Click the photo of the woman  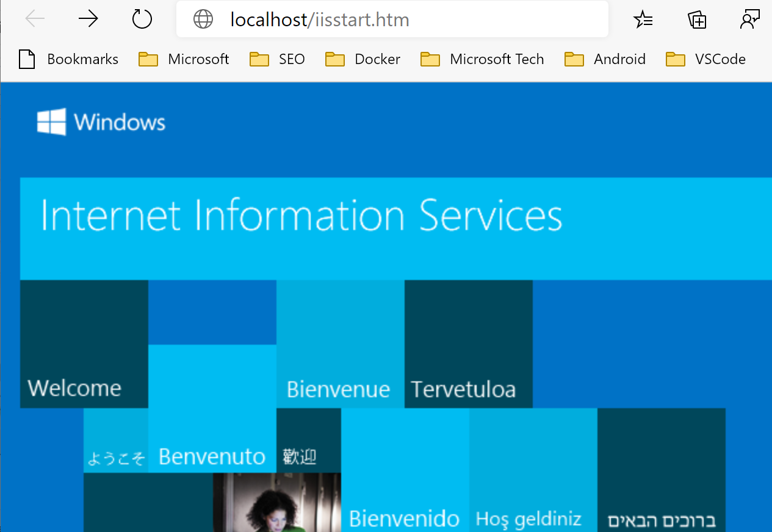point(277,502)
